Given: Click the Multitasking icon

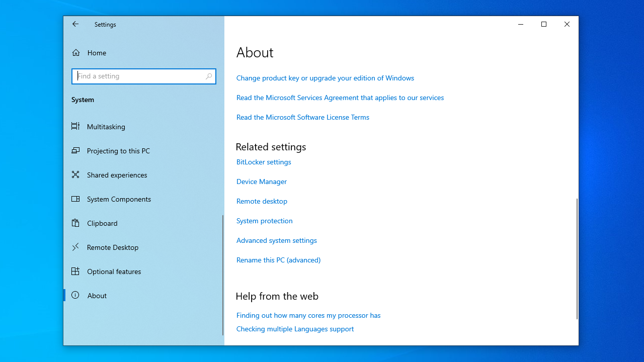Looking at the screenshot, I should 75,127.
